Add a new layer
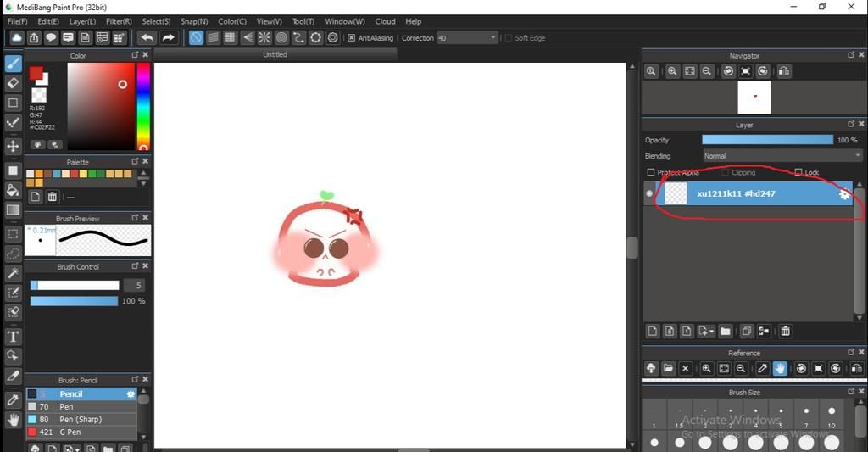 tap(652, 332)
